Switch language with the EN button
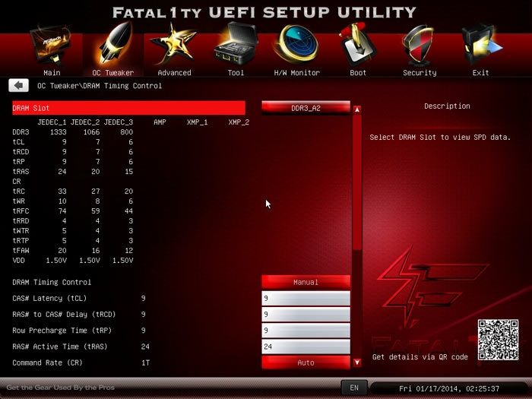This screenshot has height=399, width=532. click(x=354, y=388)
